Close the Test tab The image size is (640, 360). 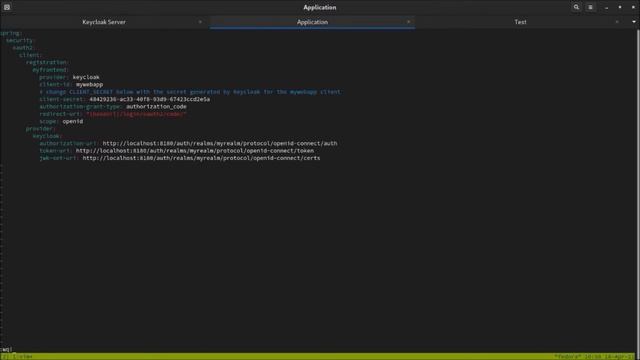[617, 22]
